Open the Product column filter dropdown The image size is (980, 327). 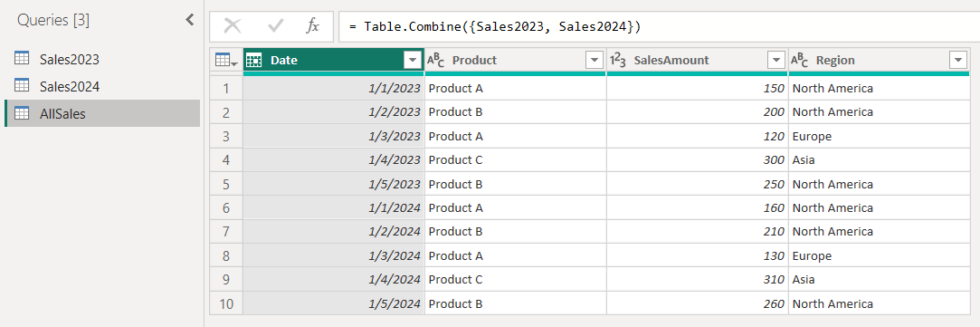[594, 61]
